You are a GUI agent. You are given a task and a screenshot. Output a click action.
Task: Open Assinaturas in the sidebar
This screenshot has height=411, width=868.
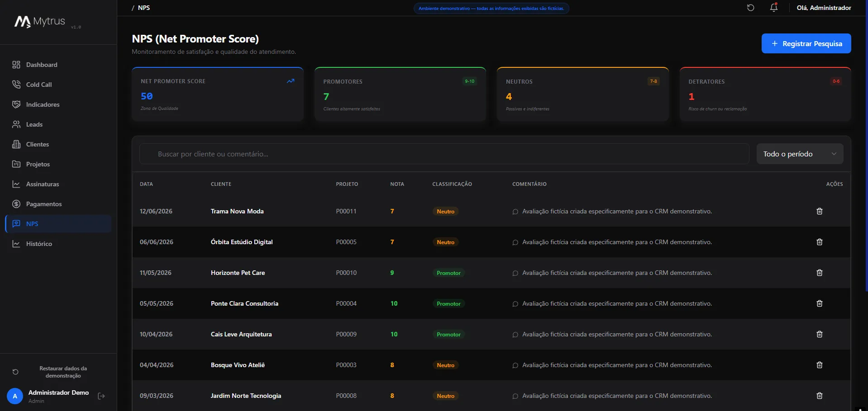tap(58, 184)
